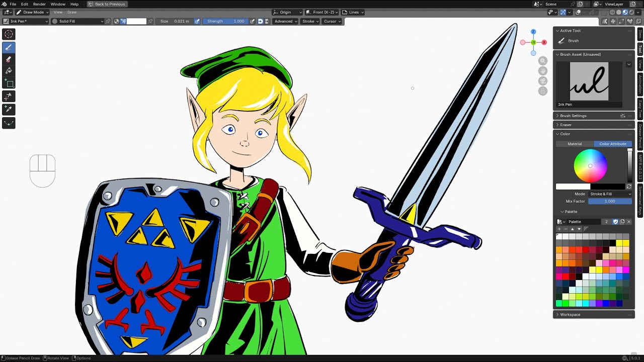Open the Draw Mode dropdown
Image resolution: width=644 pixels, height=362 pixels.
[32, 12]
